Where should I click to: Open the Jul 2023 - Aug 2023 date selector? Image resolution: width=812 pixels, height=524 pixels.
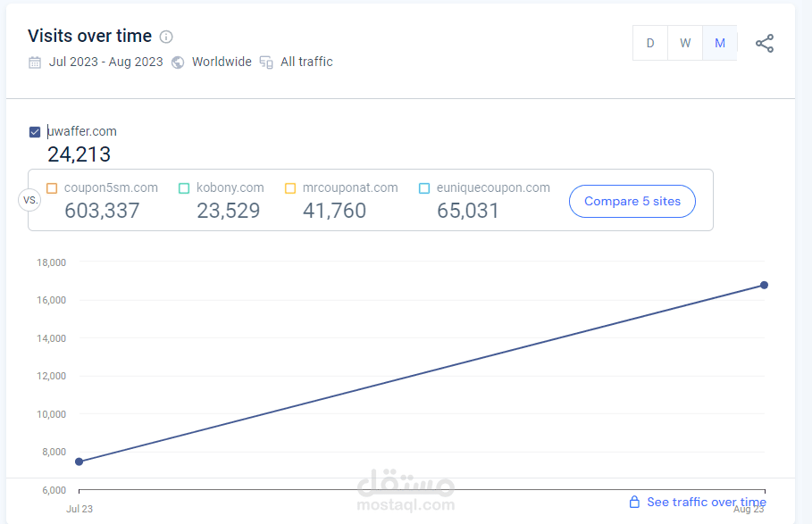pyautogui.click(x=106, y=62)
